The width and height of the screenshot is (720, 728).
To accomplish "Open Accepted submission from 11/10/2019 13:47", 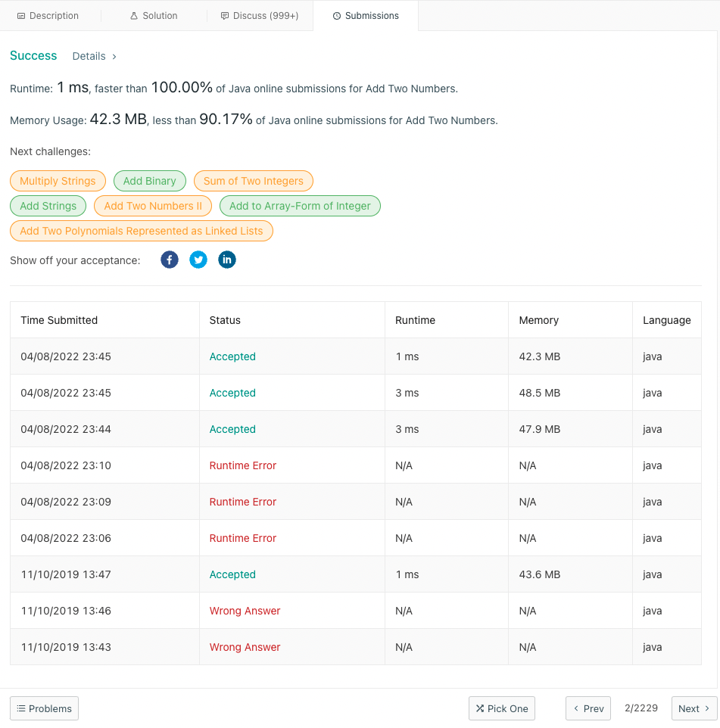I will click(232, 574).
